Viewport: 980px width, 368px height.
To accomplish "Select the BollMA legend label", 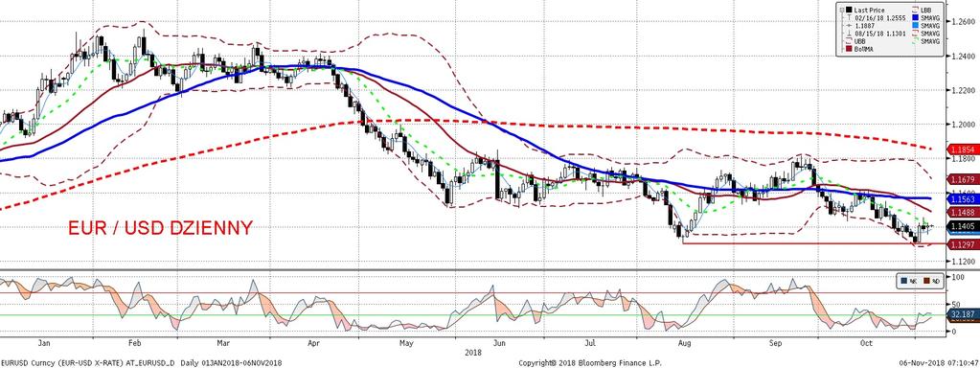I will coord(863,50).
